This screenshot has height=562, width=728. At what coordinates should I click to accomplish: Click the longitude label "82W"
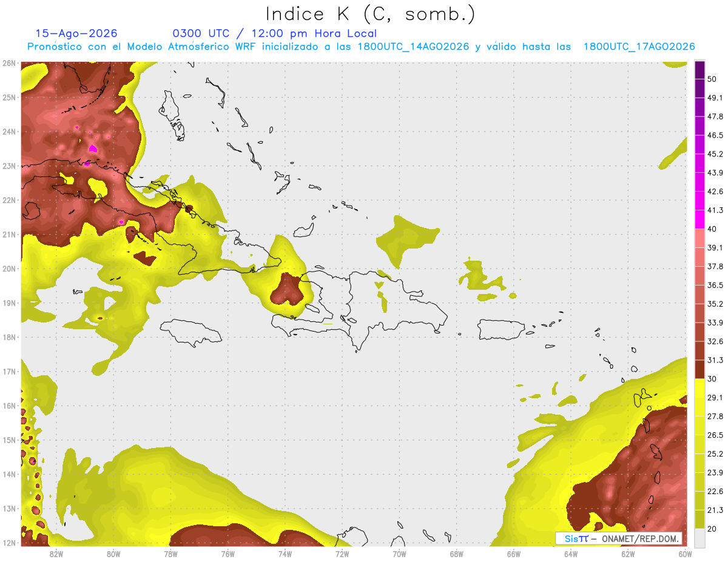coord(56,554)
